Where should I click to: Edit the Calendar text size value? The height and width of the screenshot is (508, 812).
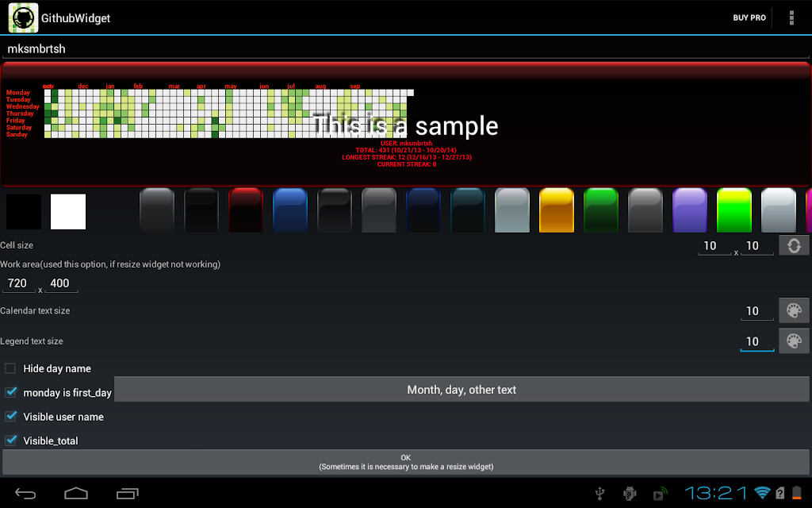[757, 311]
